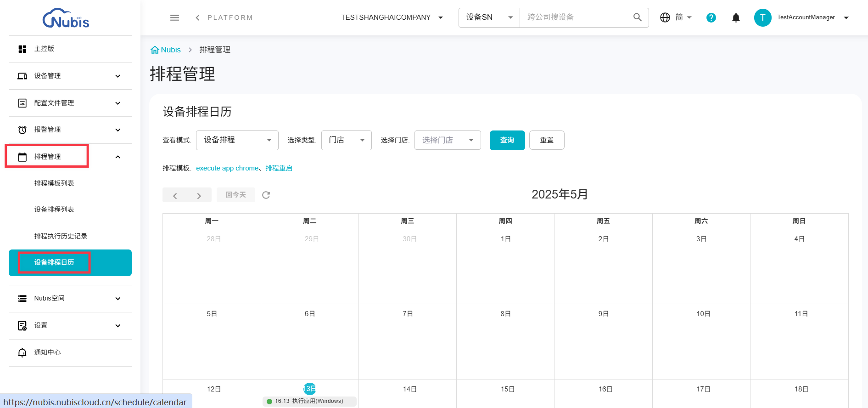This screenshot has width=868, height=408.
Task: Click the 报警管理 alarm clock icon
Action: pyautogui.click(x=22, y=130)
